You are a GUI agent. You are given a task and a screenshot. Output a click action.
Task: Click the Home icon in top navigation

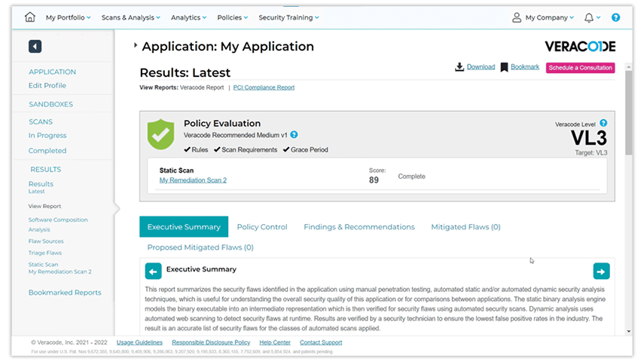[30, 17]
